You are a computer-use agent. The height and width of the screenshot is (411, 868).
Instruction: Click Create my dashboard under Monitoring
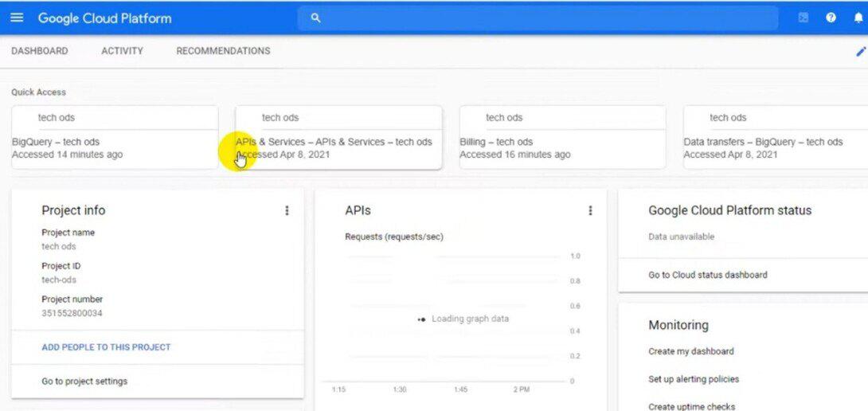pyautogui.click(x=691, y=351)
